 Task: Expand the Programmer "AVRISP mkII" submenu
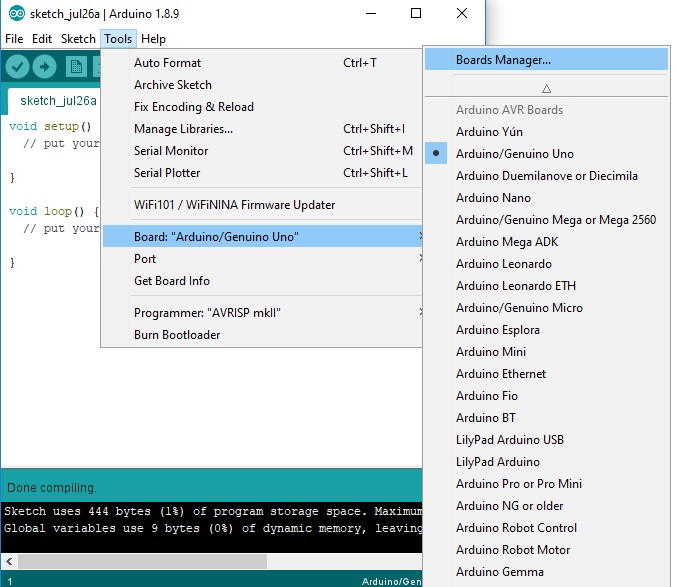coord(262,312)
